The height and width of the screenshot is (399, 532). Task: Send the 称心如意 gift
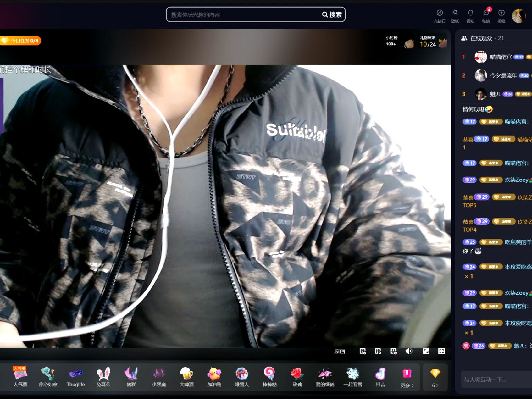48,377
